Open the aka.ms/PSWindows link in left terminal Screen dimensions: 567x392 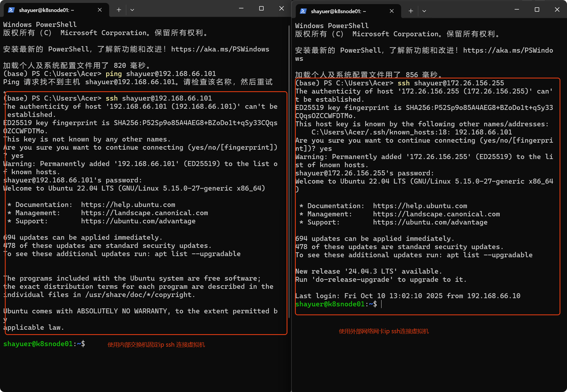(220, 49)
